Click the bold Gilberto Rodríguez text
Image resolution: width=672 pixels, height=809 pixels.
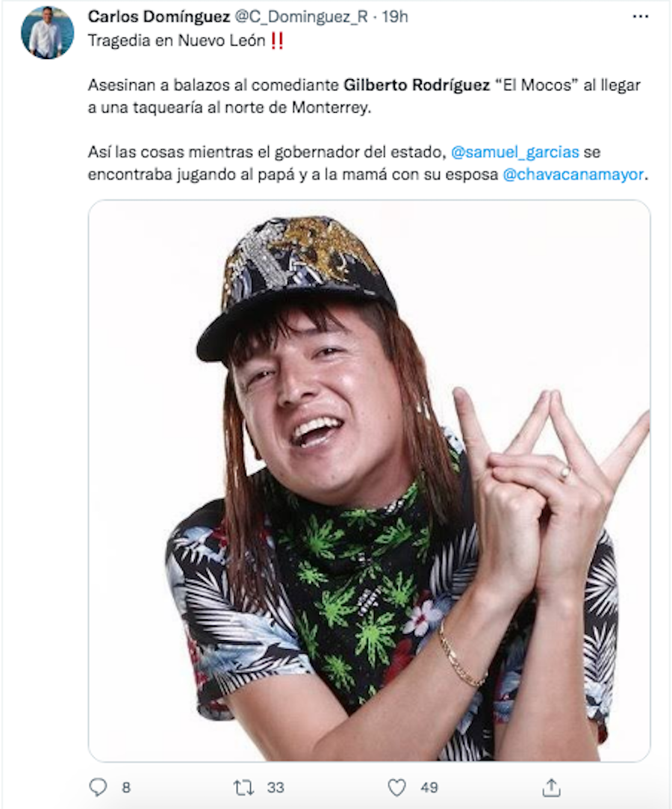coord(417,85)
